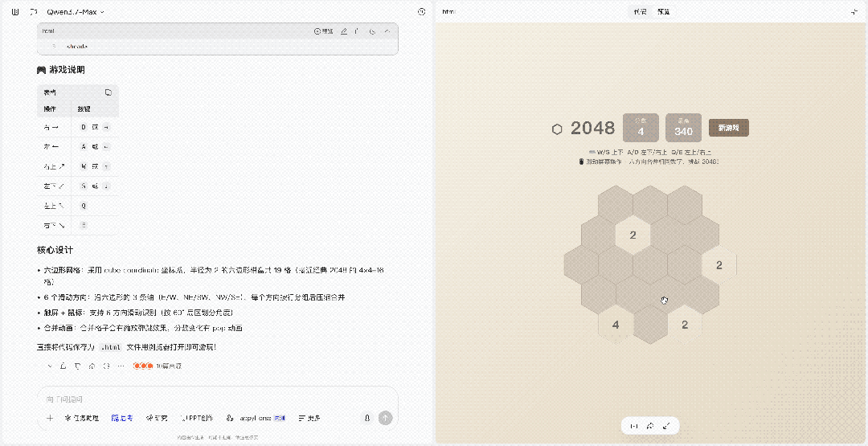Click the 2048 game title

[x=593, y=129]
